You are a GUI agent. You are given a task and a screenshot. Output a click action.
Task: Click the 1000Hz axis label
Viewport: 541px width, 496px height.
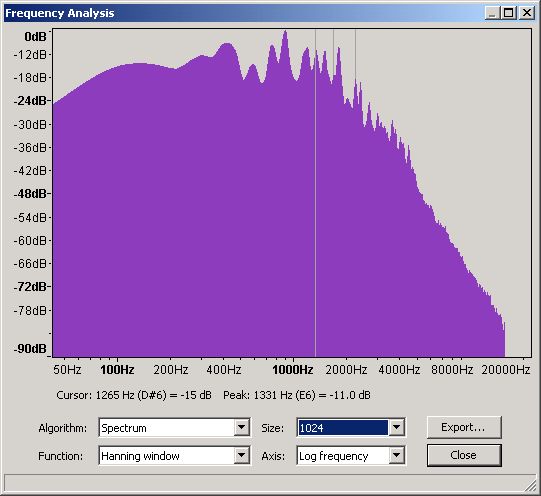tap(293, 370)
